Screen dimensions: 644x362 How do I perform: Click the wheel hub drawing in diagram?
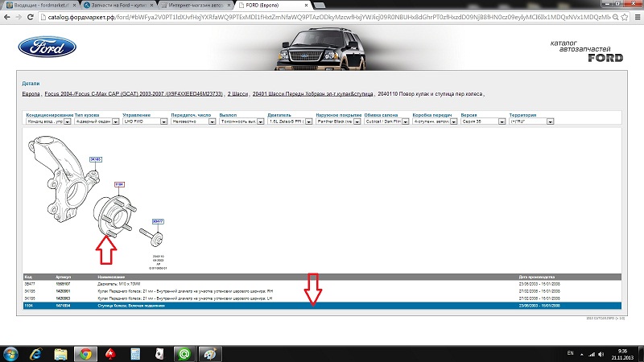115,216
